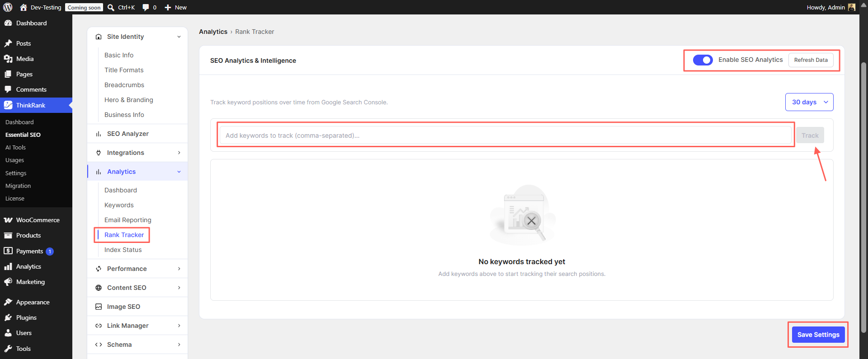
Task: Open the 30 days period dropdown
Action: pyautogui.click(x=809, y=102)
